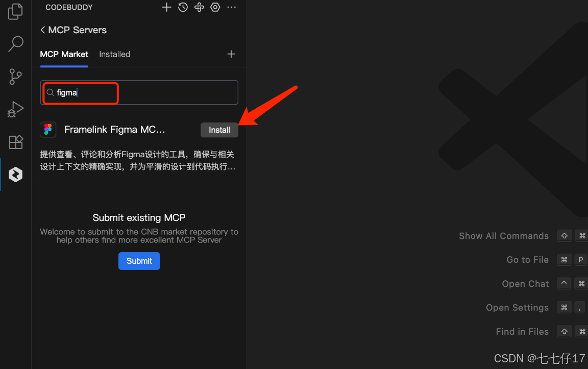Click Show All Commands shortcut hint
Image resolution: width=588 pixels, height=369 pixels.
504,236
